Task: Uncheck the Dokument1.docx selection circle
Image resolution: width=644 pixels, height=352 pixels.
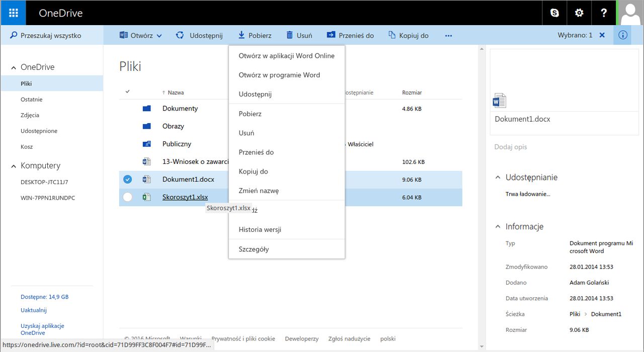Action: point(127,180)
